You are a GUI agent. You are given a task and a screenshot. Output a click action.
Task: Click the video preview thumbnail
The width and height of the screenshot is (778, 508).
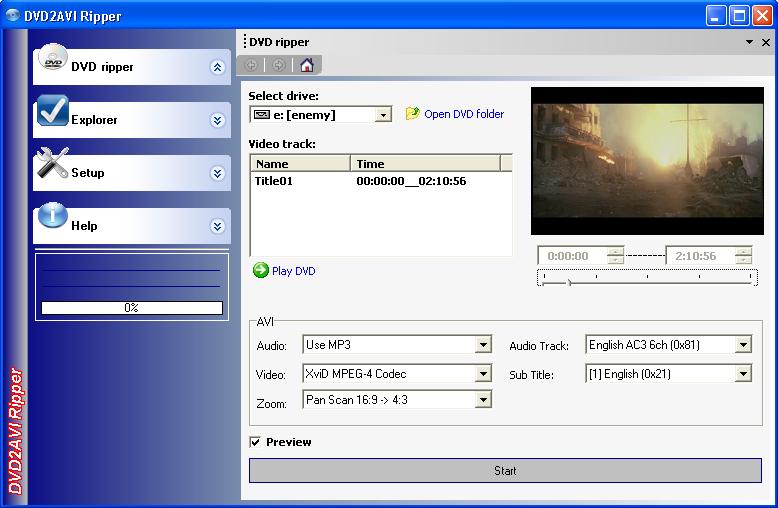coord(647,161)
